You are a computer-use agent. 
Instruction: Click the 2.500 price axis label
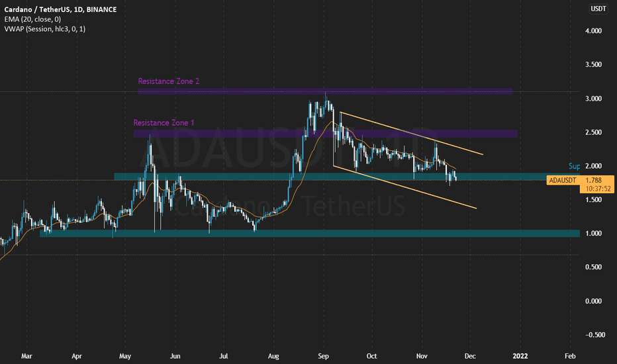(x=593, y=132)
